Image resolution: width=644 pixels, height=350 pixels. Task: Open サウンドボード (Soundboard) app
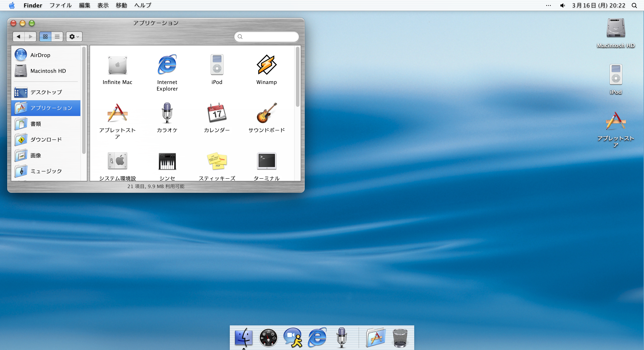pyautogui.click(x=266, y=113)
